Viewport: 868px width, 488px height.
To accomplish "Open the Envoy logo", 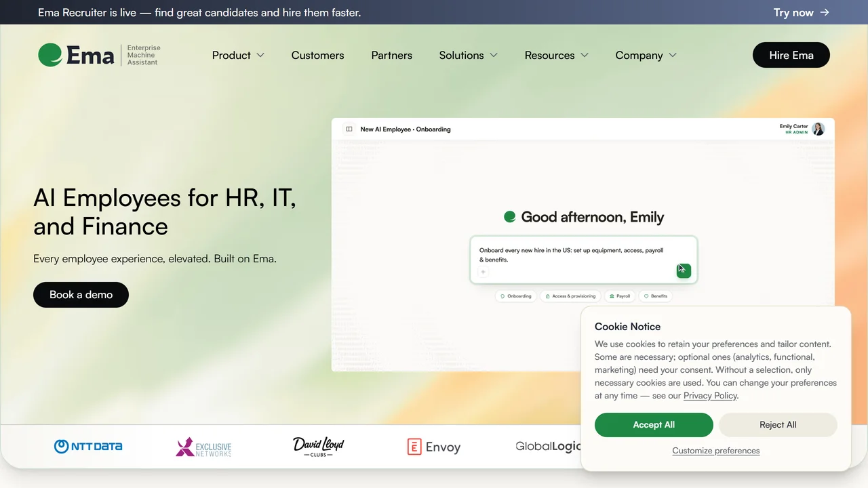I will (434, 447).
